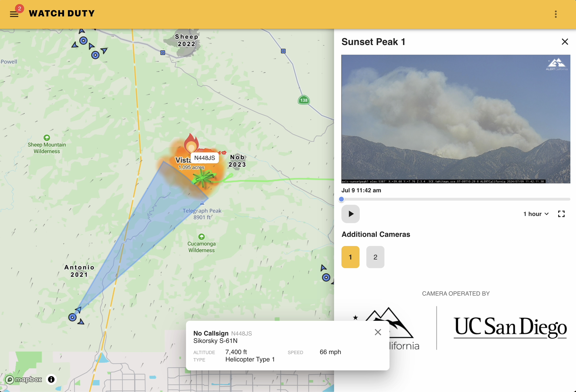Open the hamburger navigation menu
The image size is (576, 392).
15,14
